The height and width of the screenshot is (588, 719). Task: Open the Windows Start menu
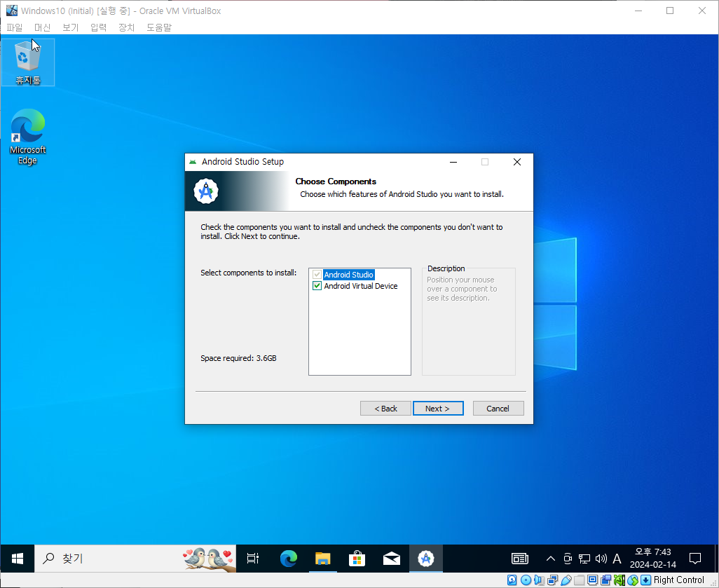pos(17,558)
